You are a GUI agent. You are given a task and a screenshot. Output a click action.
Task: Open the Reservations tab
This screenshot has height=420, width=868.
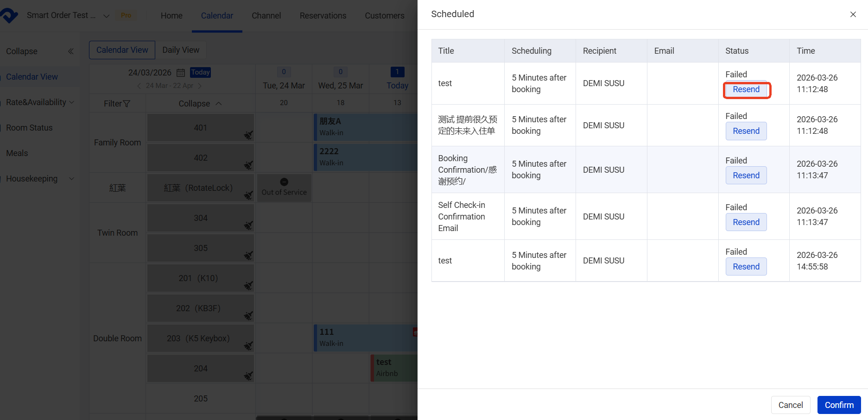tap(323, 16)
